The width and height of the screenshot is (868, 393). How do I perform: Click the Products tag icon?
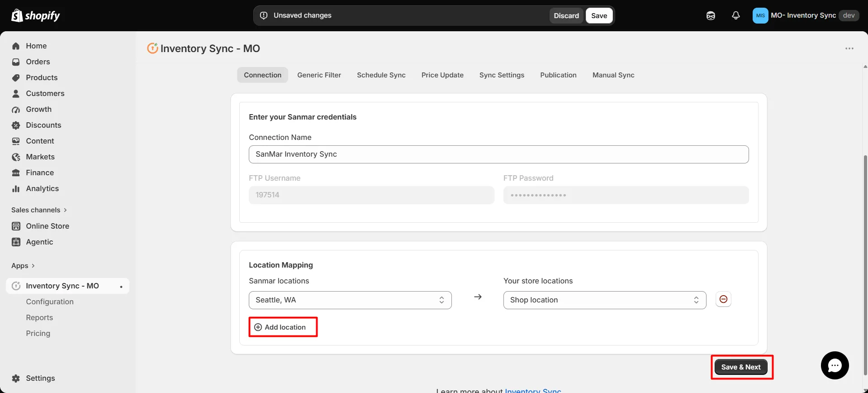coord(16,77)
